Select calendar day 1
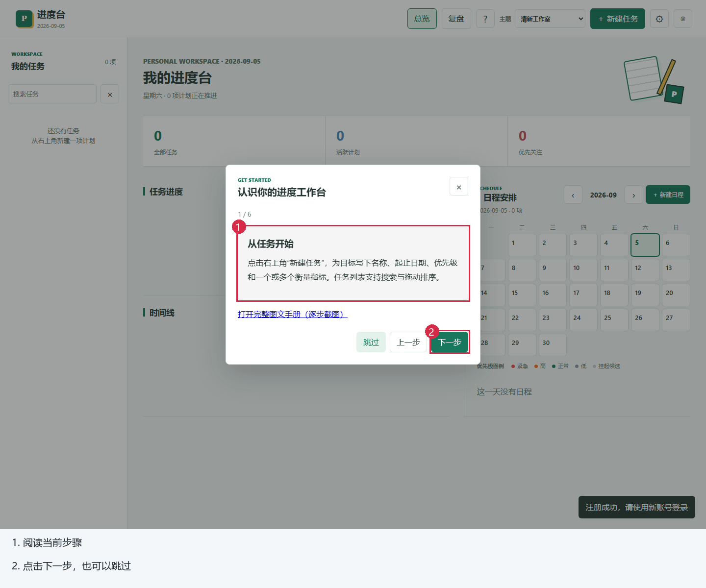This screenshot has width=706, height=588. pyautogui.click(x=522, y=245)
